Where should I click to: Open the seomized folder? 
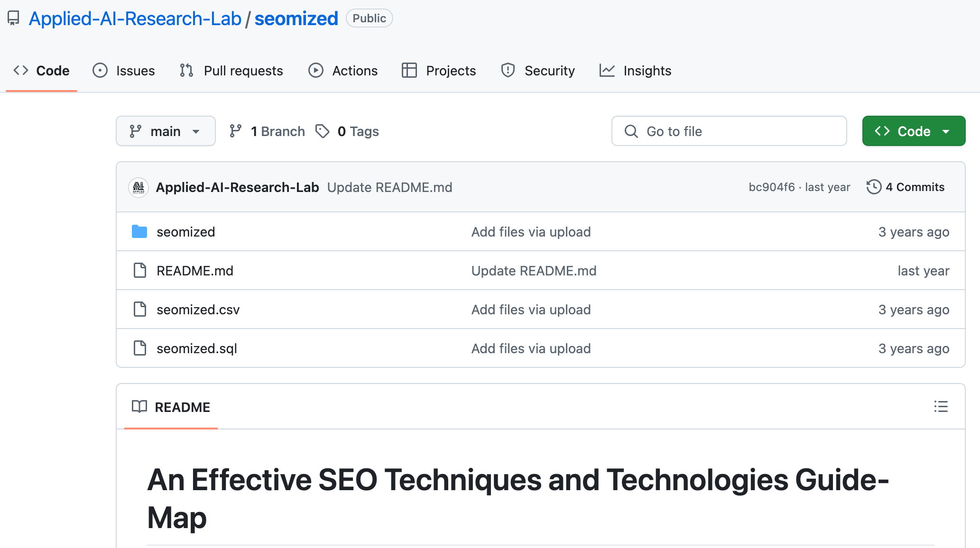click(x=186, y=232)
